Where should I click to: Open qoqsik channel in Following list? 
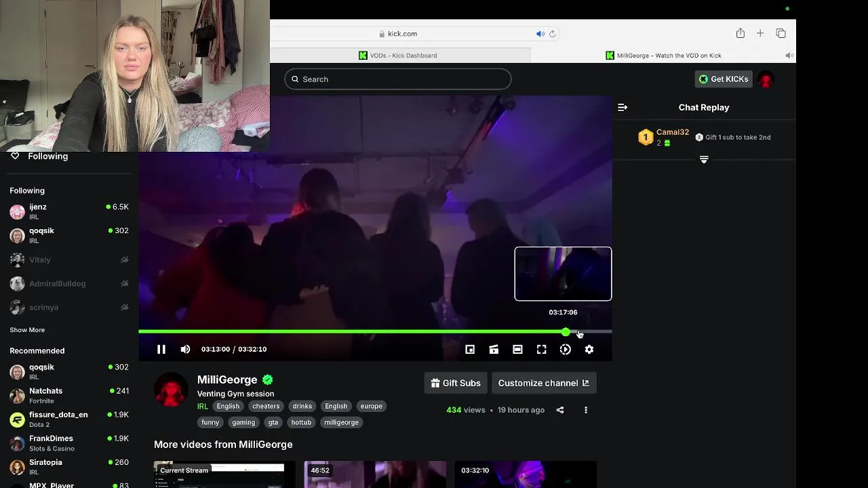click(x=69, y=235)
